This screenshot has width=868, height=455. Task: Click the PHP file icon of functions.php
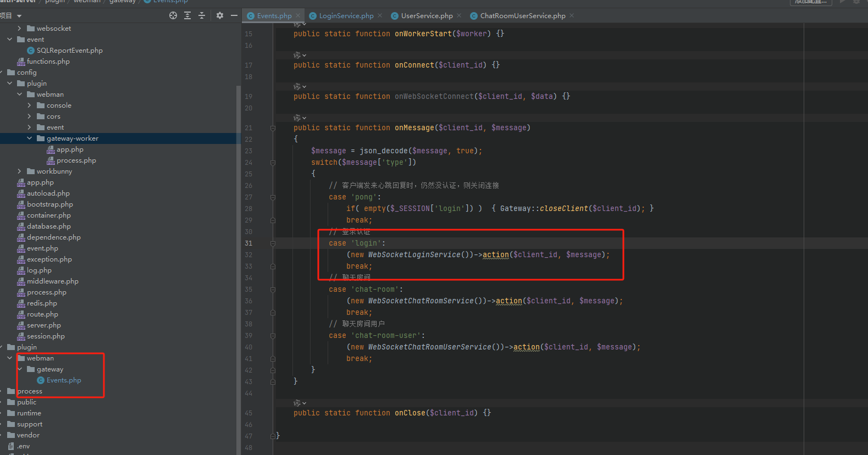[x=21, y=62]
